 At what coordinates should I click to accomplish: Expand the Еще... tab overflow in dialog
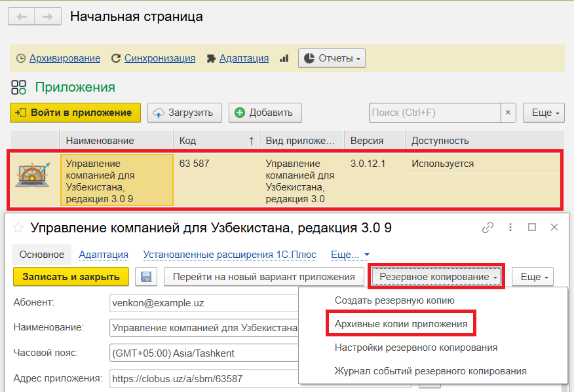click(350, 255)
